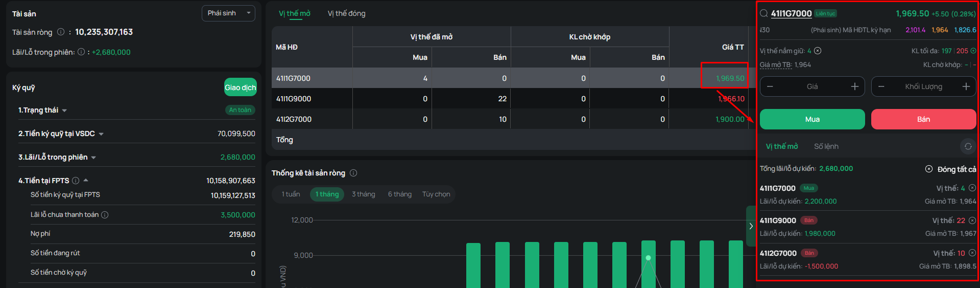Viewport: 980px width, 288px height.
Task: Select the 1 tuần time range
Action: tap(291, 194)
